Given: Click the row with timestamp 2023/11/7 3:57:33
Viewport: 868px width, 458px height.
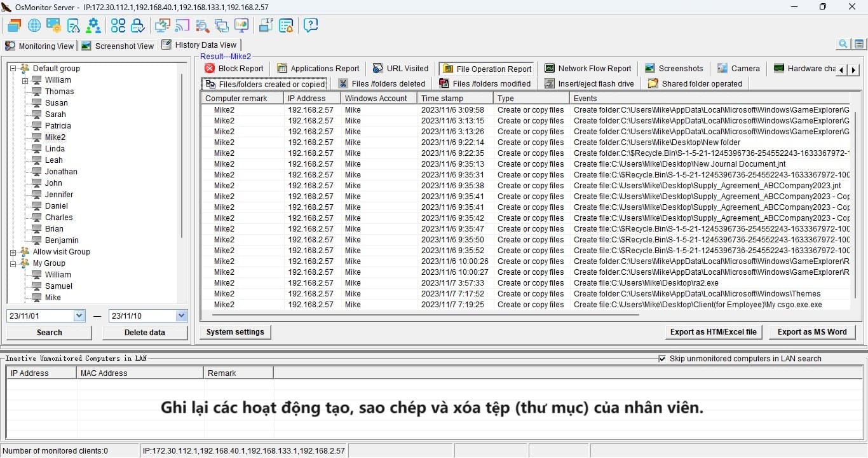Looking at the screenshot, I should pos(526,283).
